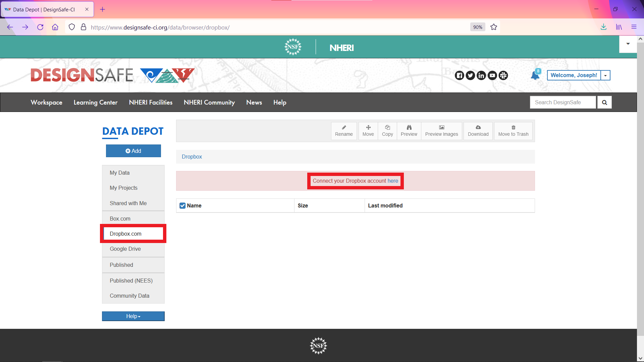Open the Workspace menu

[47, 102]
